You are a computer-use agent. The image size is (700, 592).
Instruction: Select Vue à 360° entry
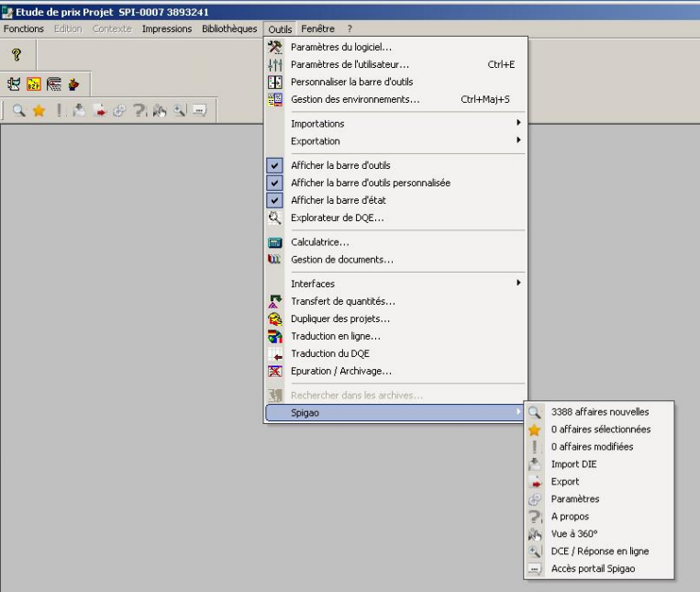tap(599, 533)
